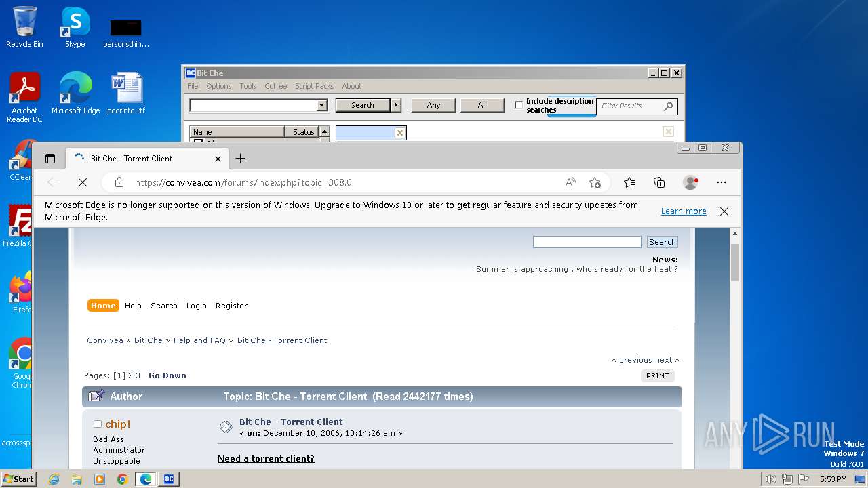This screenshot has width=868, height=488.
Task: Open File menu in Bit Che
Action: tap(193, 86)
